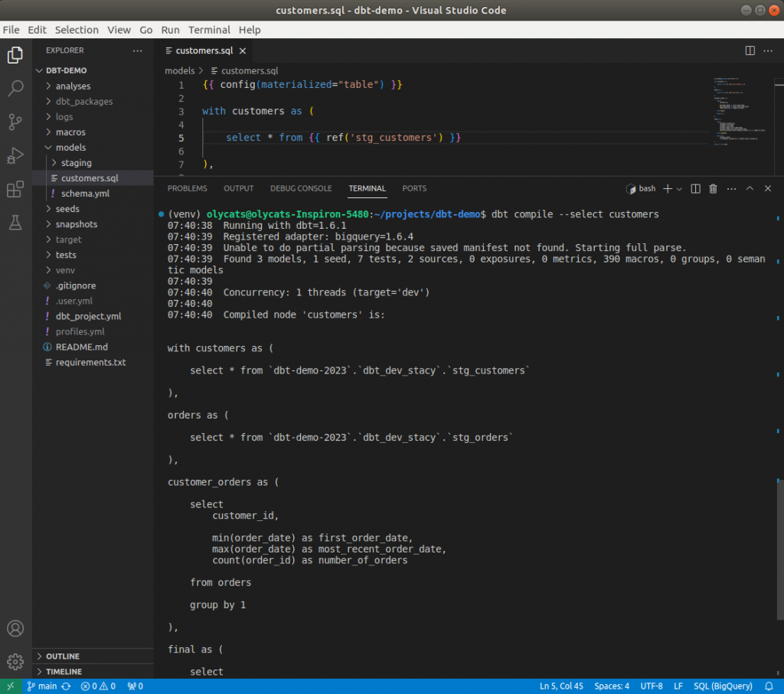Click the editor minimap
784x694 pixels.
[x=742, y=111]
